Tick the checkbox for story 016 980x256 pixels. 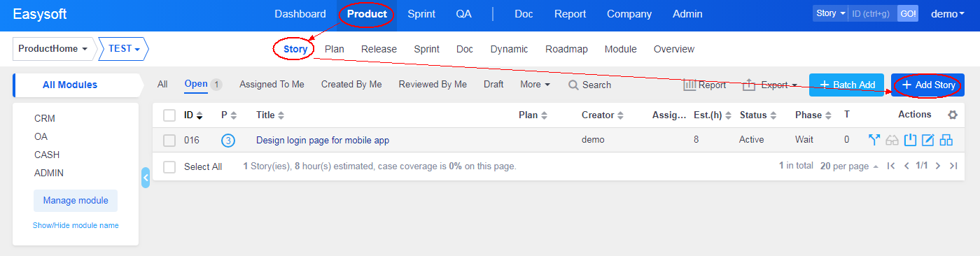pyautogui.click(x=169, y=141)
